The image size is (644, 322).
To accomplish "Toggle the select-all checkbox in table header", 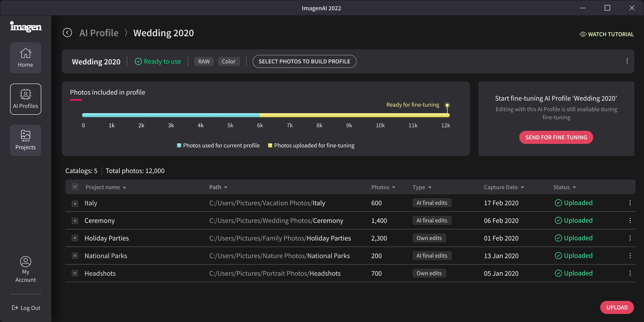I will pos(75,187).
